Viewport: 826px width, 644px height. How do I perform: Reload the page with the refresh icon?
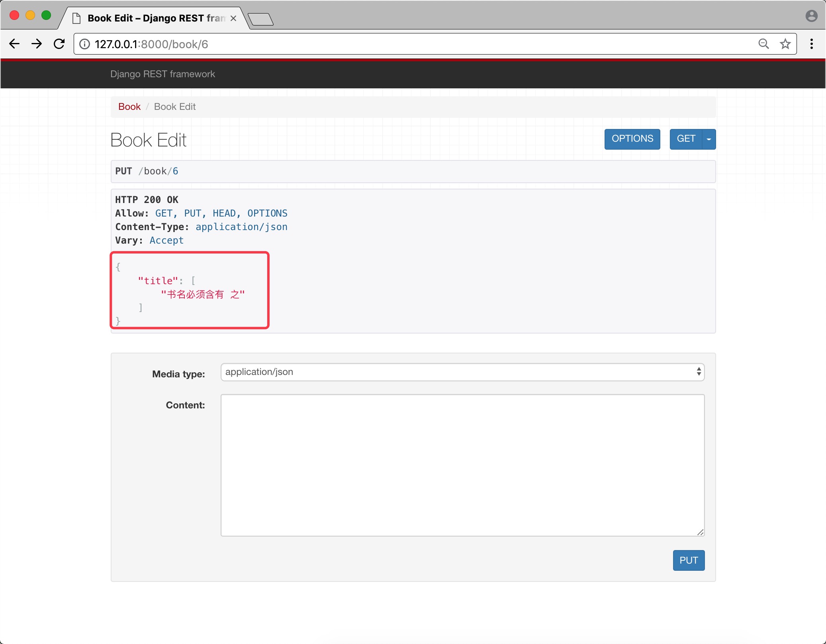(59, 44)
